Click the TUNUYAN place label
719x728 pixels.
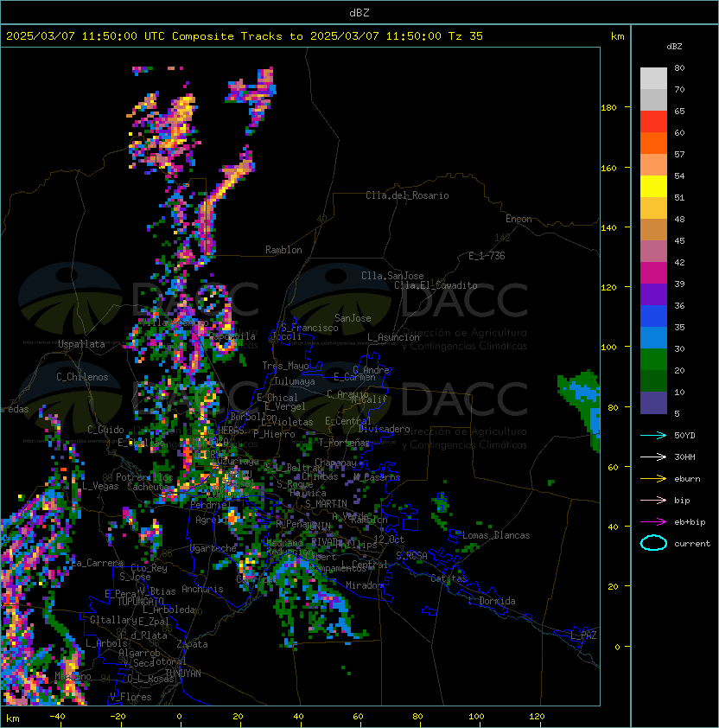pyautogui.click(x=183, y=674)
